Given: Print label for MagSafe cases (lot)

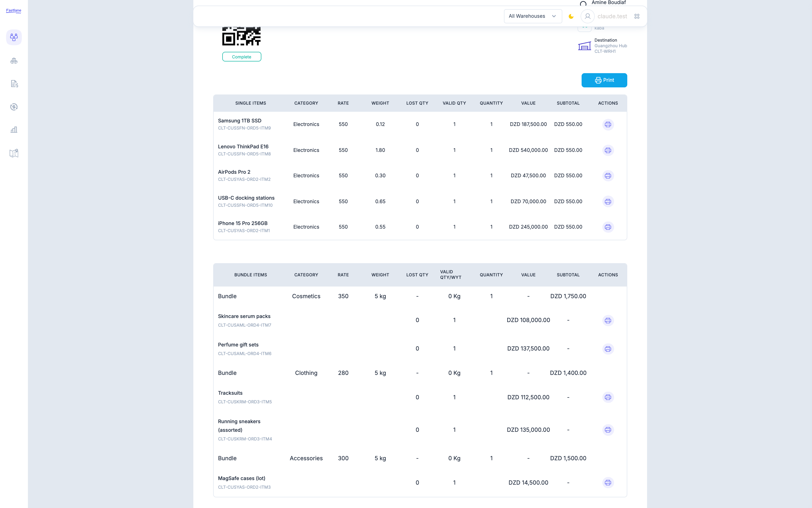Looking at the screenshot, I should point(608,483).
